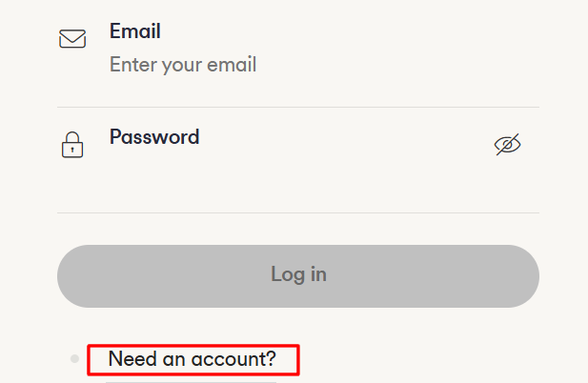Click the envelope icon beside Email
Viewport: 588px width, 383px height.
coord(72,39)
